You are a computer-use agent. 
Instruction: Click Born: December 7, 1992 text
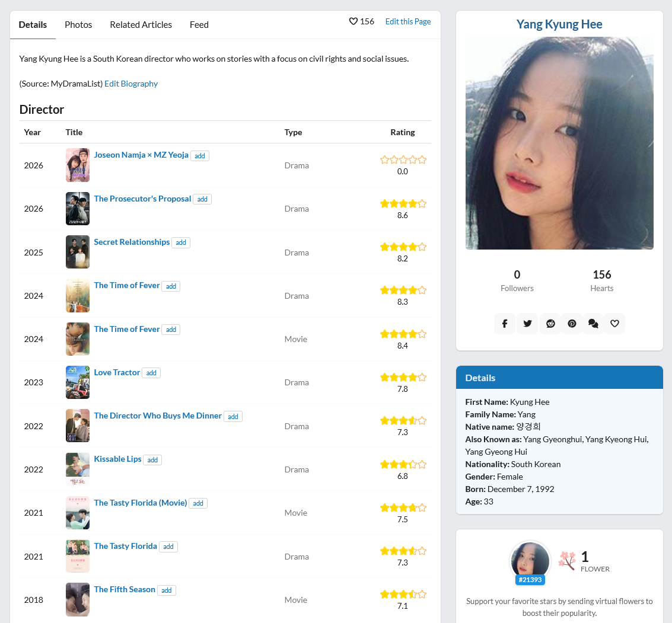click(x=509, y=489)
